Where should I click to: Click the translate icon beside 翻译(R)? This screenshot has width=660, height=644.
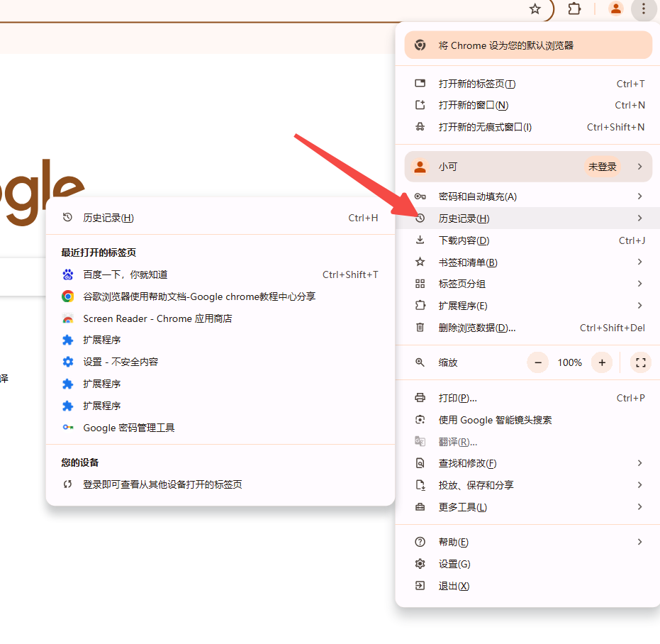point(420,441)
